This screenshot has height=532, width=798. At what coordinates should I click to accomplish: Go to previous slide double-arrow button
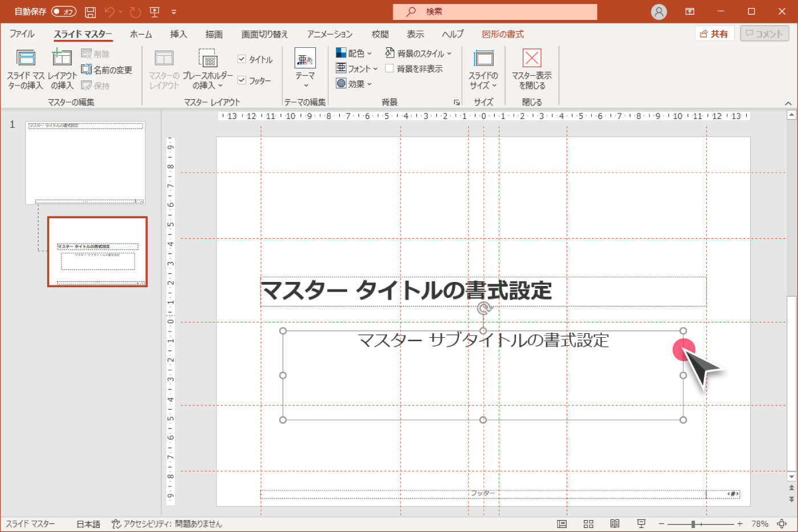[791, 488]
